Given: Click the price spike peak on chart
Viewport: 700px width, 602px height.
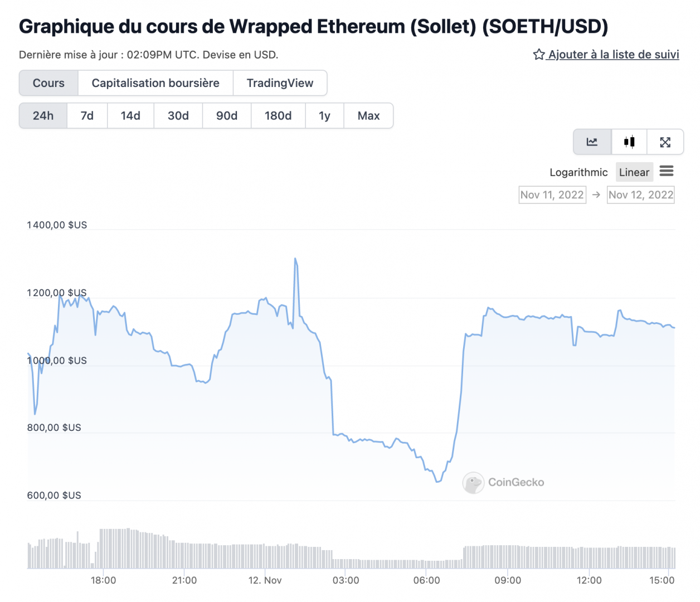Looking at the screenshot, I should [x=295, y=259].
